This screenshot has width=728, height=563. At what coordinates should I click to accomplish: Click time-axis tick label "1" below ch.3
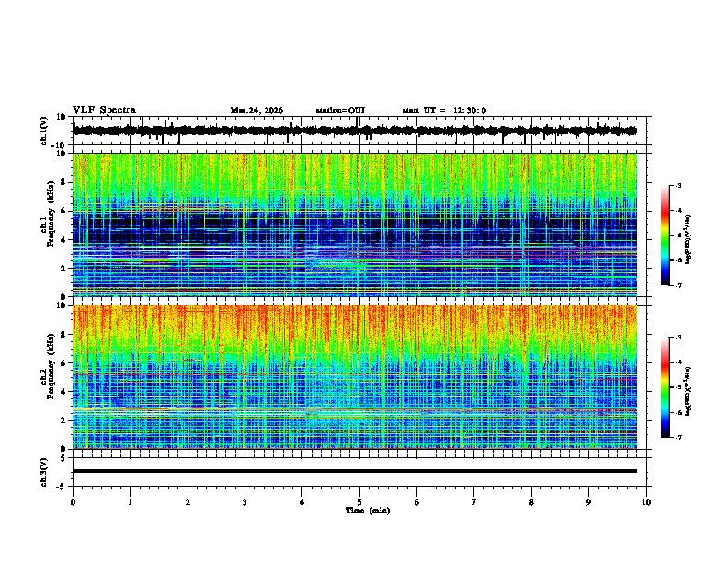[x=130, y=502]
